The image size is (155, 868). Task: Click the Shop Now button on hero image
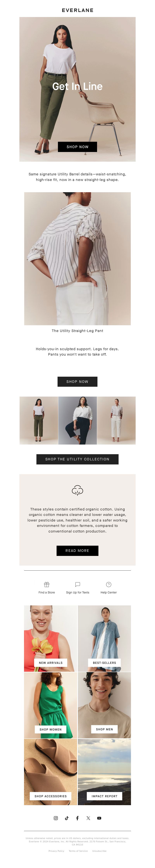pos(77,147)
